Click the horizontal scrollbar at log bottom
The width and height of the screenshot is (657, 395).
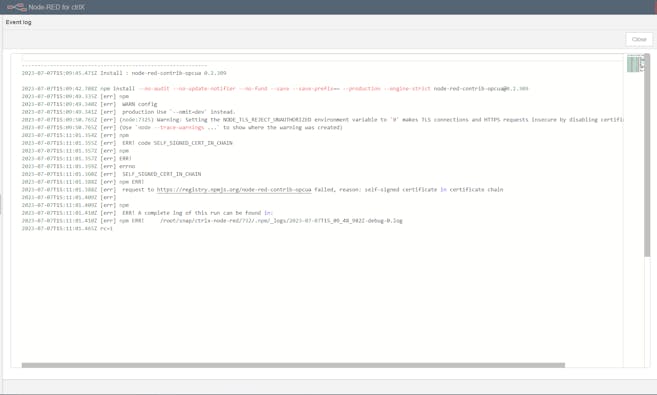coord(293,365)
